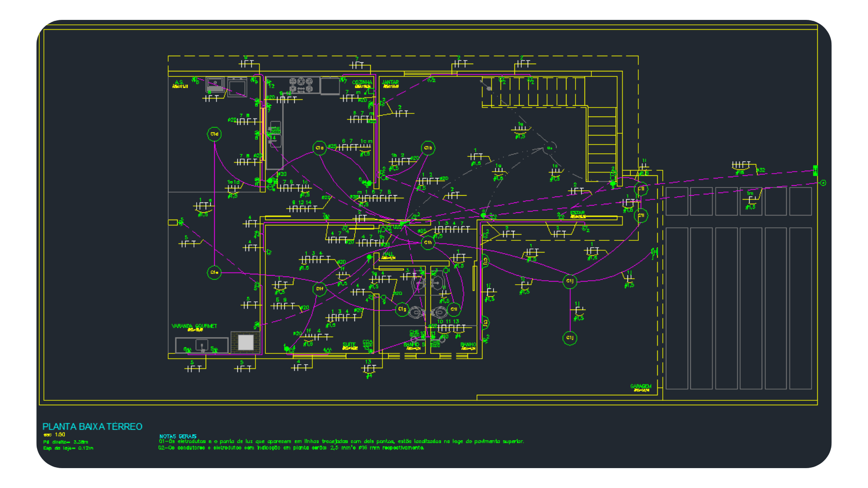This screenshot has height=488, width=868.
Task: Click the four-burner stove symbol in kitchen
Action: (x=301, y=84)
